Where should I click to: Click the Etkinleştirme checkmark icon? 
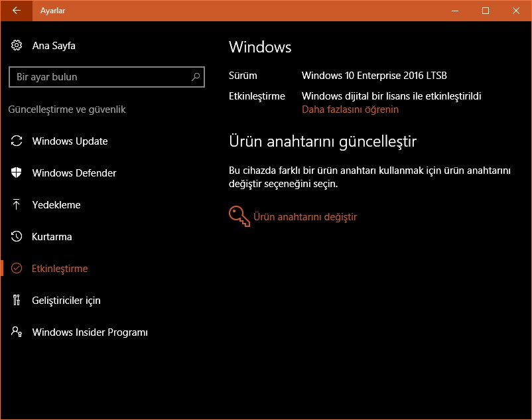pos(17,268)
